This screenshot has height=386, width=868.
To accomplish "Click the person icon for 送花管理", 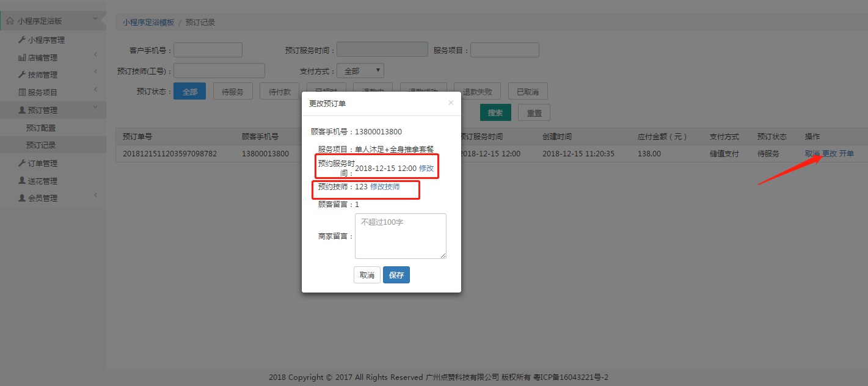I will coord(22,181).
